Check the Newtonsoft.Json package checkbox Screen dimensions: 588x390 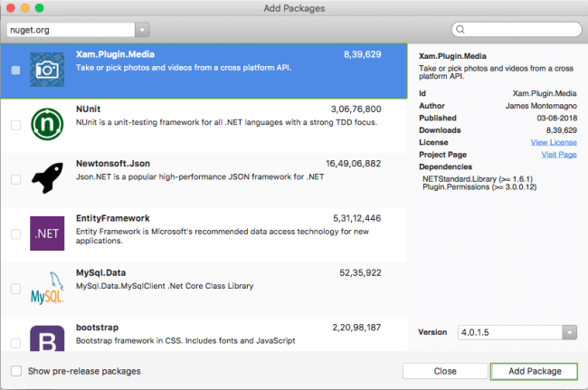15,179
